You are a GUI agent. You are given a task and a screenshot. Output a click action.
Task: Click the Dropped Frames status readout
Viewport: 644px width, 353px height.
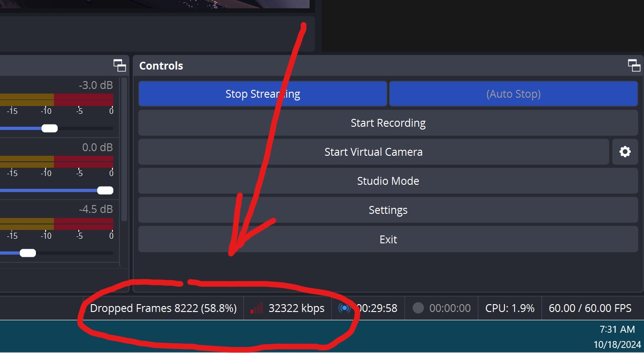[x=164, y=308]
